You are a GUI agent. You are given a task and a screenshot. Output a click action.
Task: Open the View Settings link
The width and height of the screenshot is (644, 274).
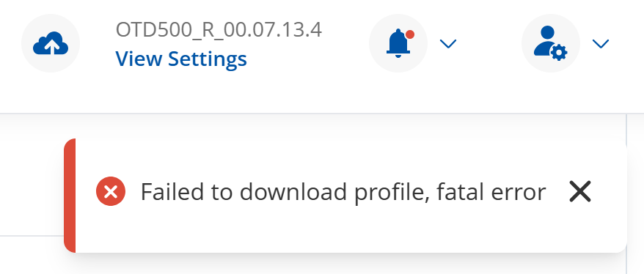181,59
